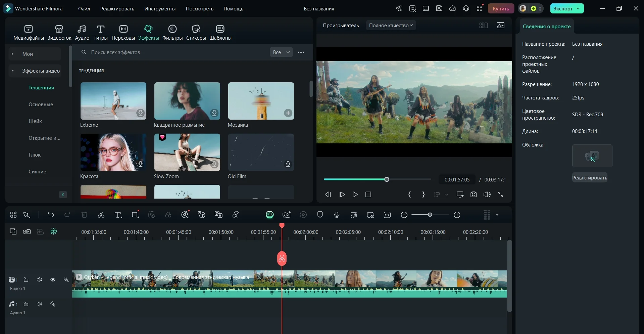Set mark out point bracket
This screenshot has width=644, height=334.
[x=423, y=195]
